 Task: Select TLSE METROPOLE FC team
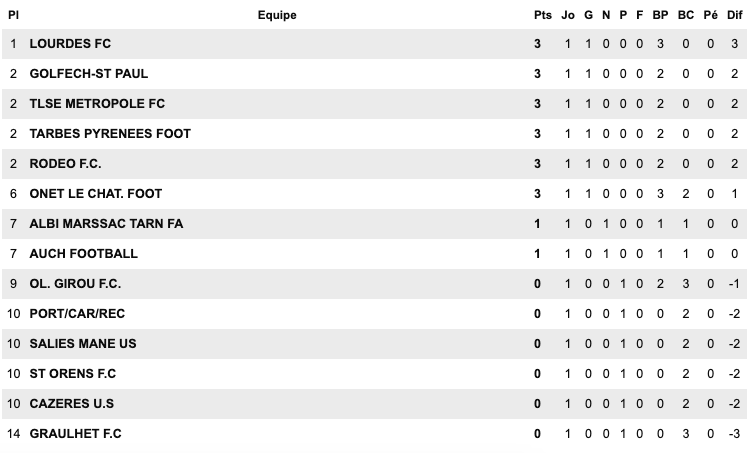click(x=97, y=104)
